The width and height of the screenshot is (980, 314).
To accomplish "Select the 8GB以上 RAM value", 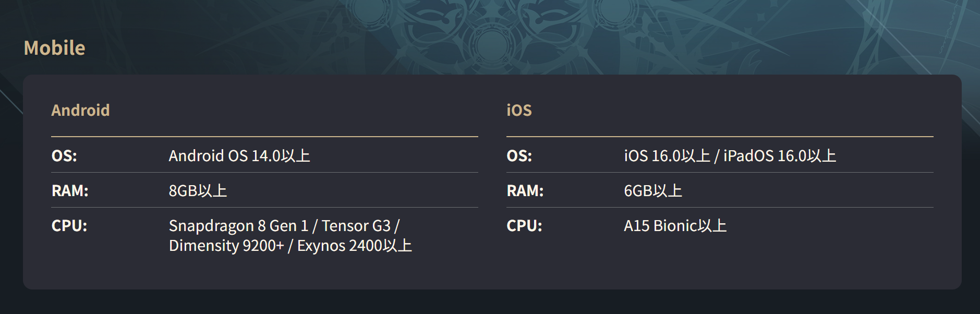I will [x=198, y=190].
